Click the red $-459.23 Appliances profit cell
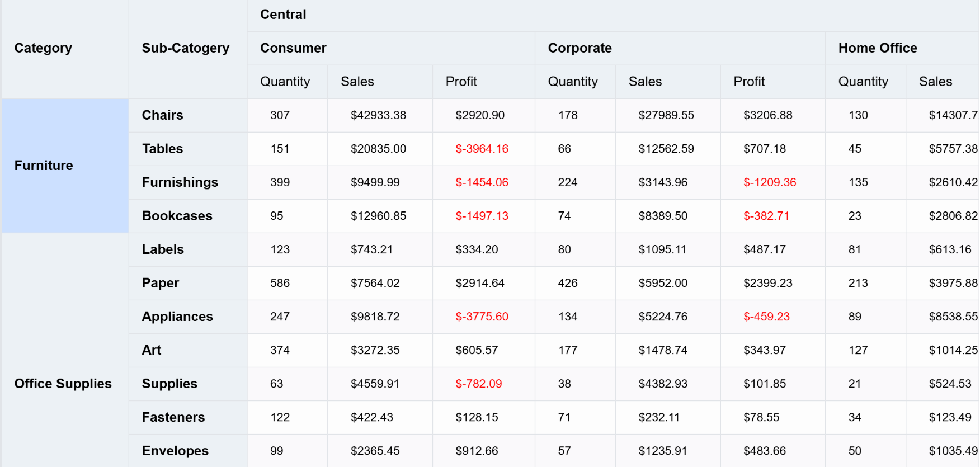The height and width of the screenshot is (467, 980). [766, 317]
